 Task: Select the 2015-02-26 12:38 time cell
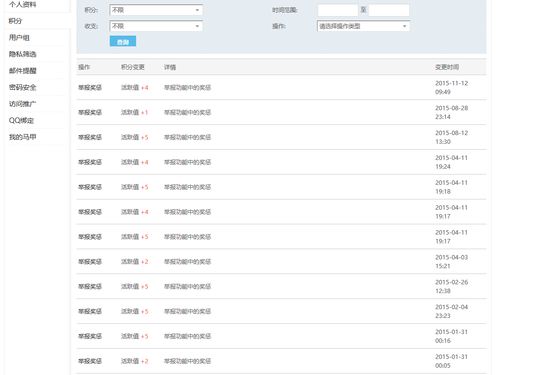451,286
